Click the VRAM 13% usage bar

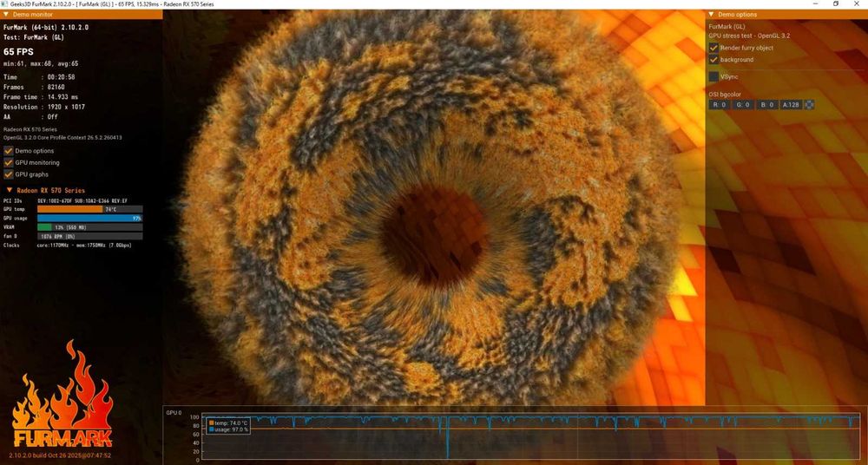pos(89,227)
